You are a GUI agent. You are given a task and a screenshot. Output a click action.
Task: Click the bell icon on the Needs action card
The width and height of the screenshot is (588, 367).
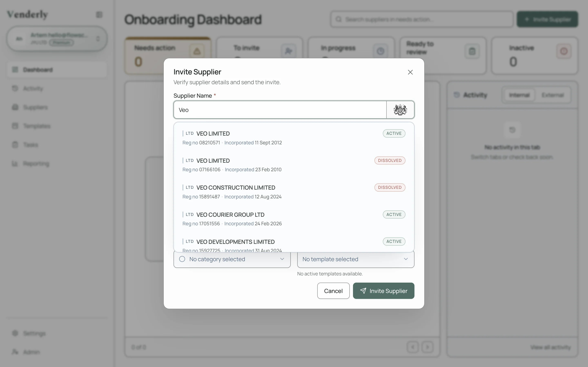(x=197, y=51)
